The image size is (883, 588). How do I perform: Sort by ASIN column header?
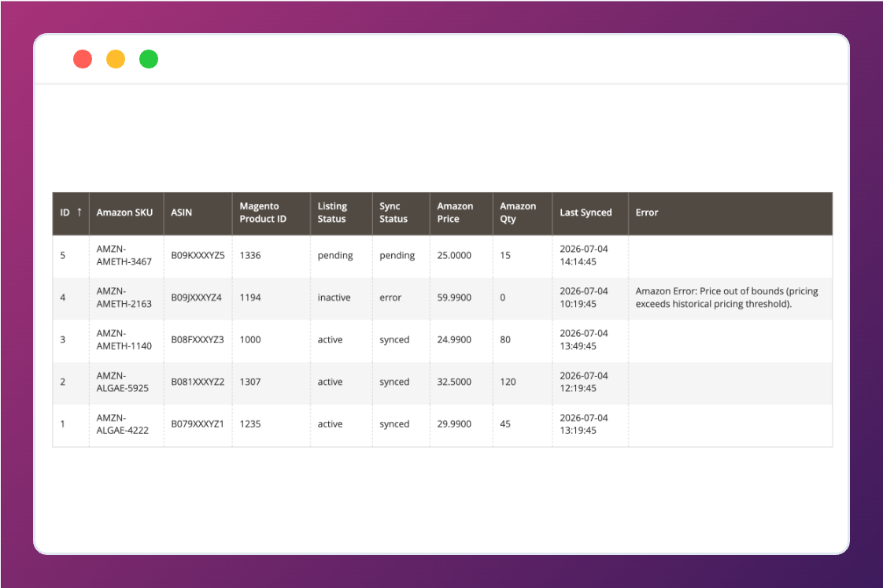pyautogui.click(x=198, y=213)
